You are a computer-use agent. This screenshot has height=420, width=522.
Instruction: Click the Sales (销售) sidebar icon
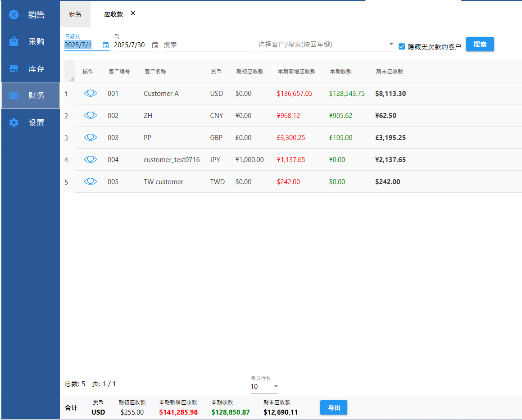tap(14, 15)
